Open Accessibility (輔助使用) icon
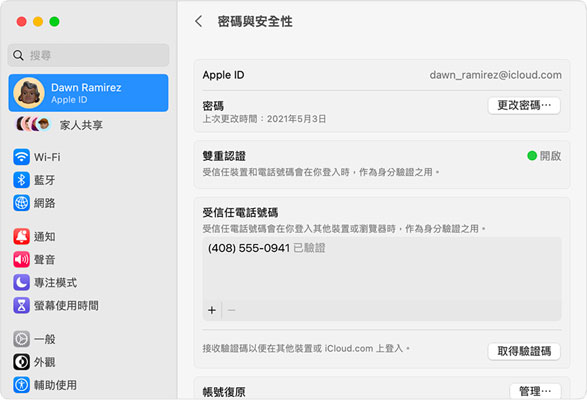 pos(21,385)
